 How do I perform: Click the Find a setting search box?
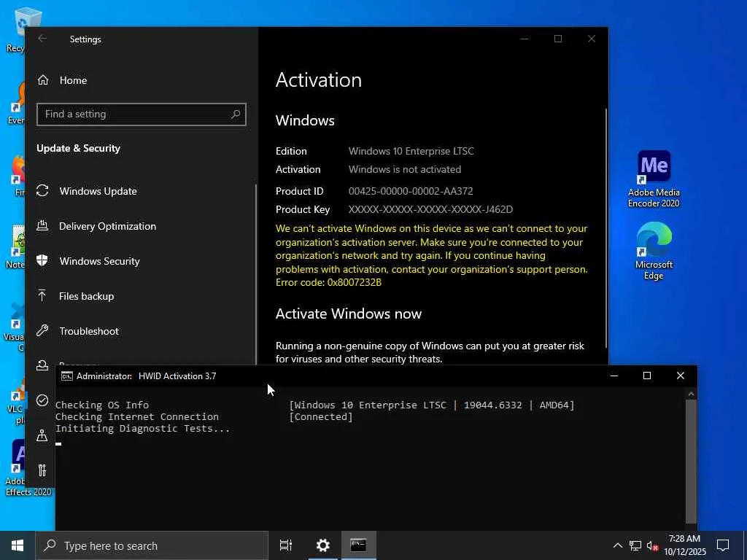coord(141,114)
